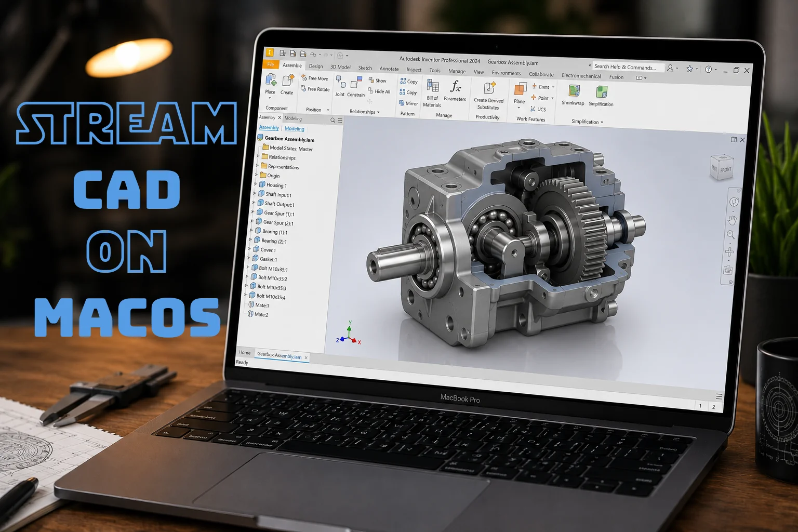Open Bill of Materials
This screenshot has width=798, height=532.
click(432, 94)
